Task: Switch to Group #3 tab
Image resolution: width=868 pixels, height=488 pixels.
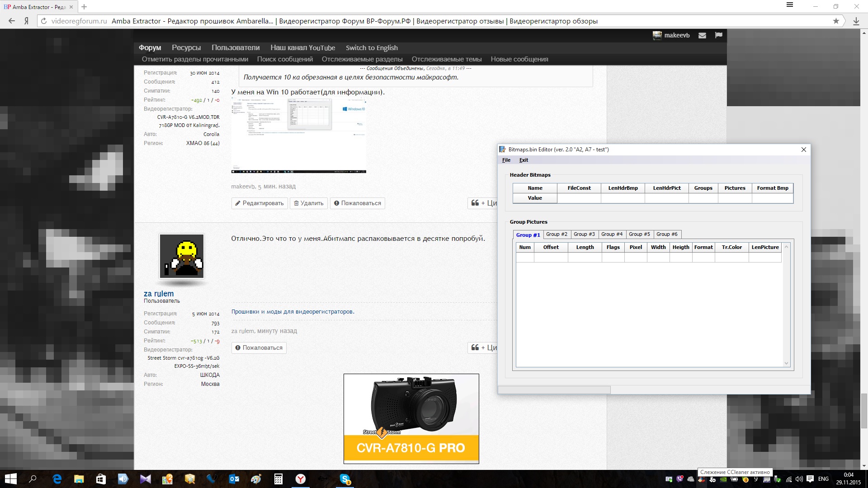Action: pyautogui.click(x=584, y=234)
